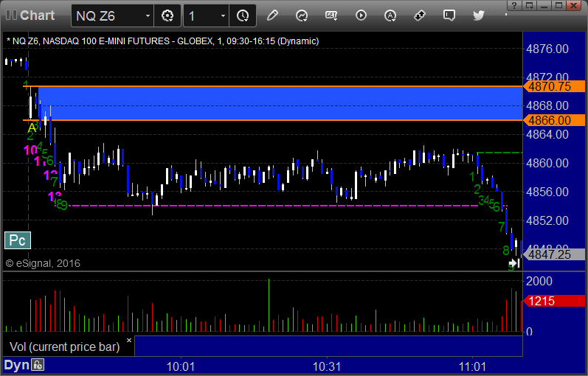
Task: Select the 4870.75 orange price marker
Action: pyautogui.click(x=554, y=86)
